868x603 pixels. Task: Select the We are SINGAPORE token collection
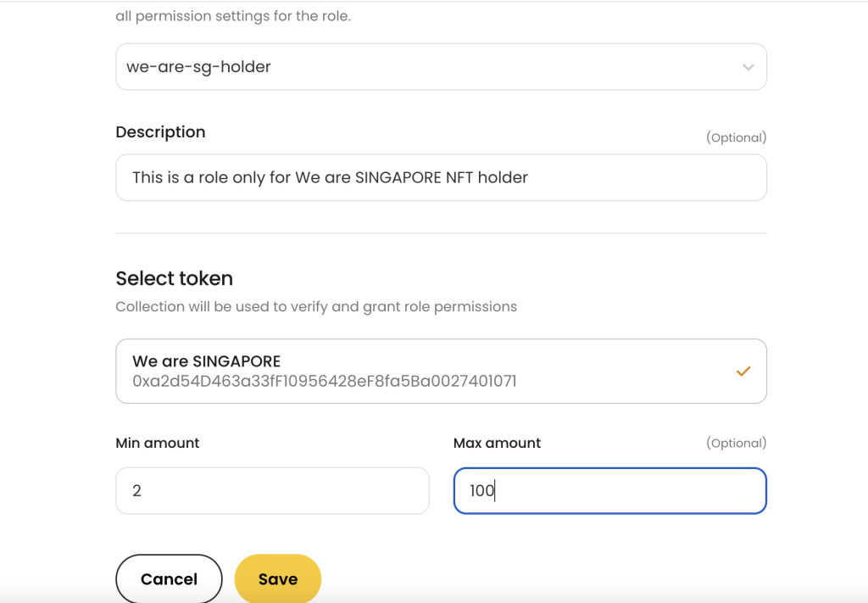pyautogui.click(x=441, y=371)
